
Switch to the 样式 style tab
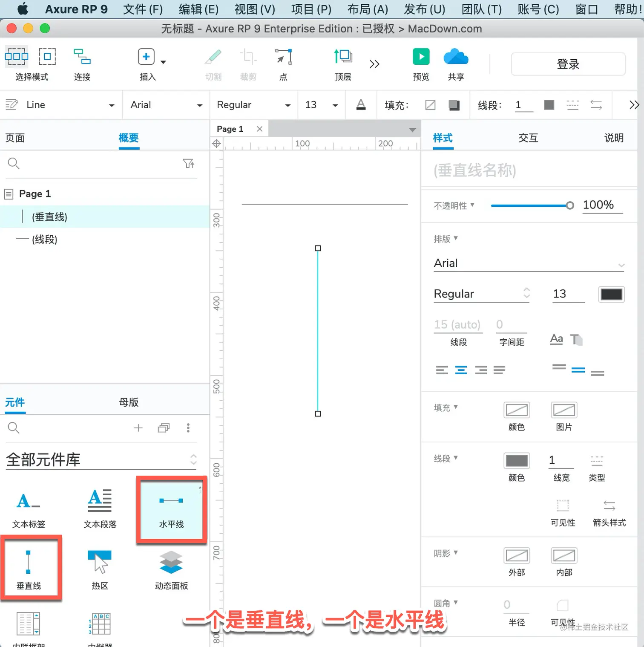(443, 138)
